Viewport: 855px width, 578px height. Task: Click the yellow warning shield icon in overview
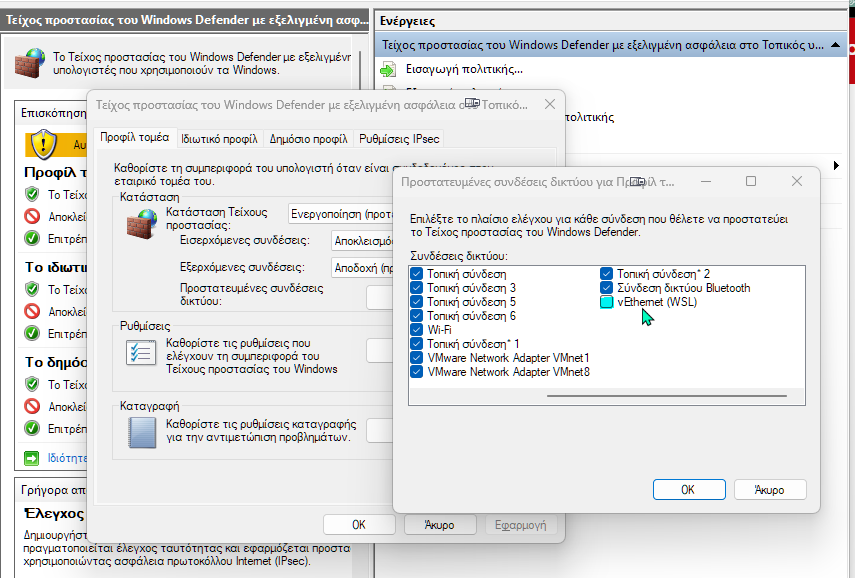tap(42, 145)
